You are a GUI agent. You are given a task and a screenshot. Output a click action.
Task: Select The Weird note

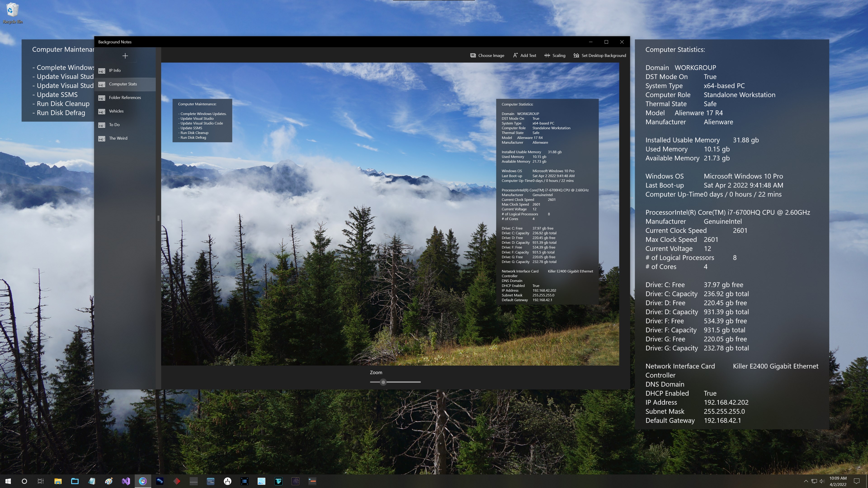118,138
